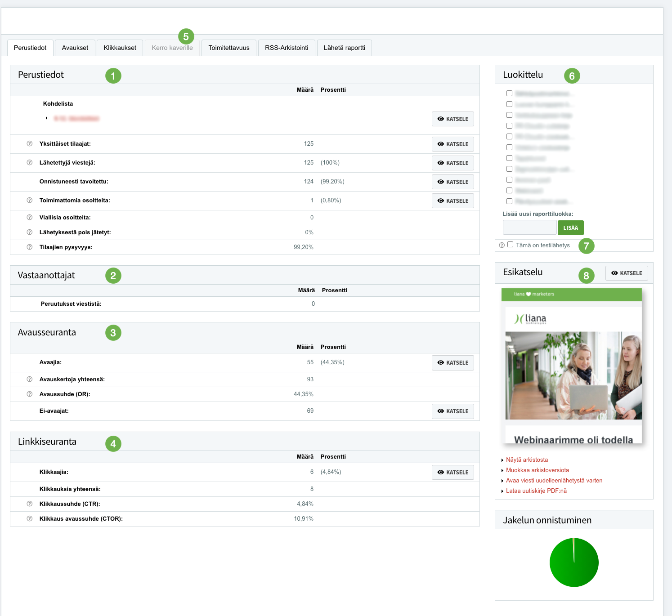
Task: Click help icon next to Viallisia osoitteita
Action: coord(30,218)
